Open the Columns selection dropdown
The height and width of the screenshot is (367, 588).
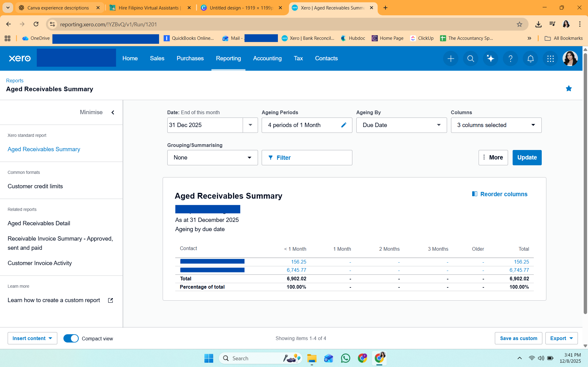(496, 125)
